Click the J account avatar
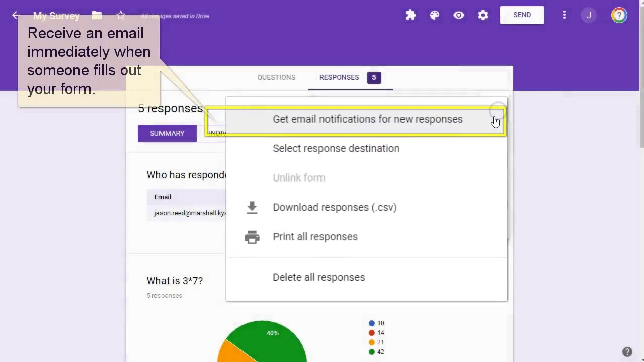 pos(589,15)
